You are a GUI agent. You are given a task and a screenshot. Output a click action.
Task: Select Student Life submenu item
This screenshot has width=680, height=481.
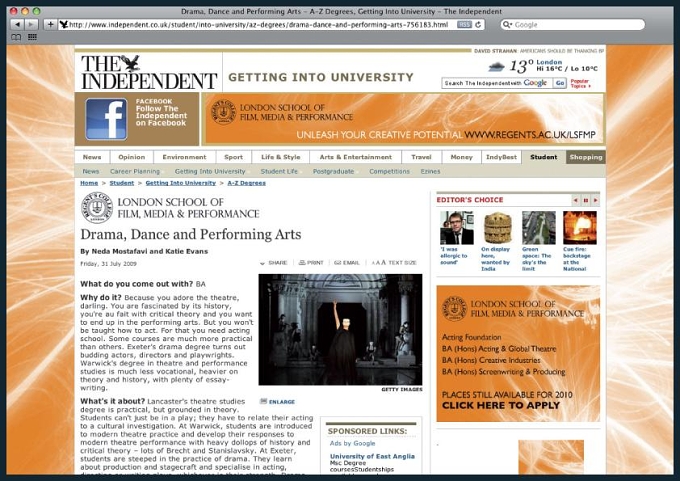pos(279,171)
